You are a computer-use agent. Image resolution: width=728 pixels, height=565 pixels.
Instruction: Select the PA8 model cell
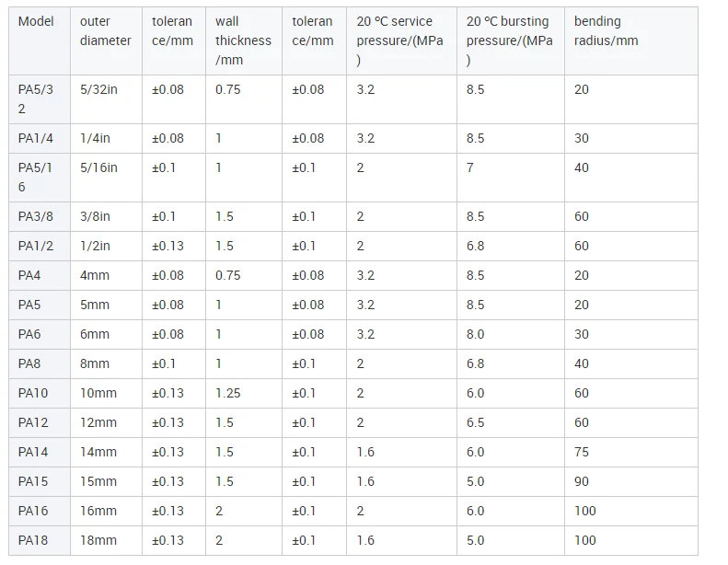29,363
